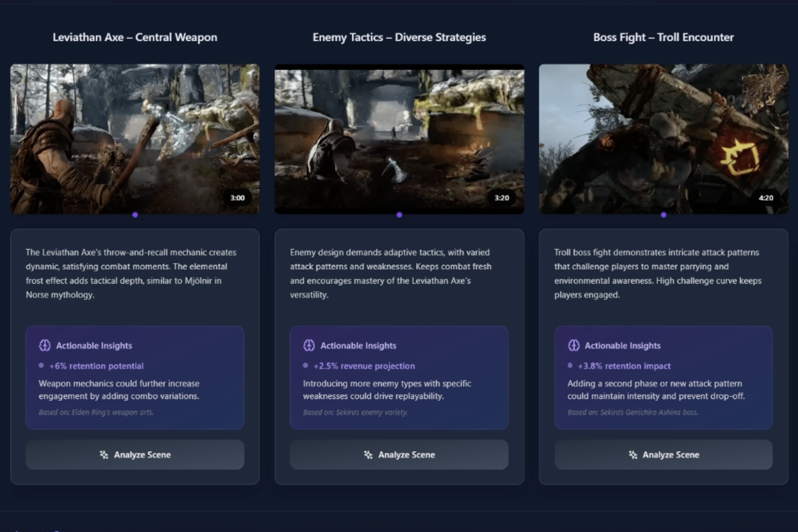Click the 3:20 duration badge
The height and width of the screenshot is (532, 798).
click(x=502, y=198)
